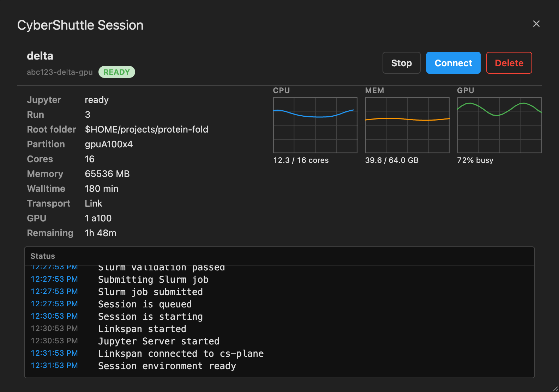Click the Status log header
Image resolution: width=559 pixels, height=392 pixels.
[279, 256]
